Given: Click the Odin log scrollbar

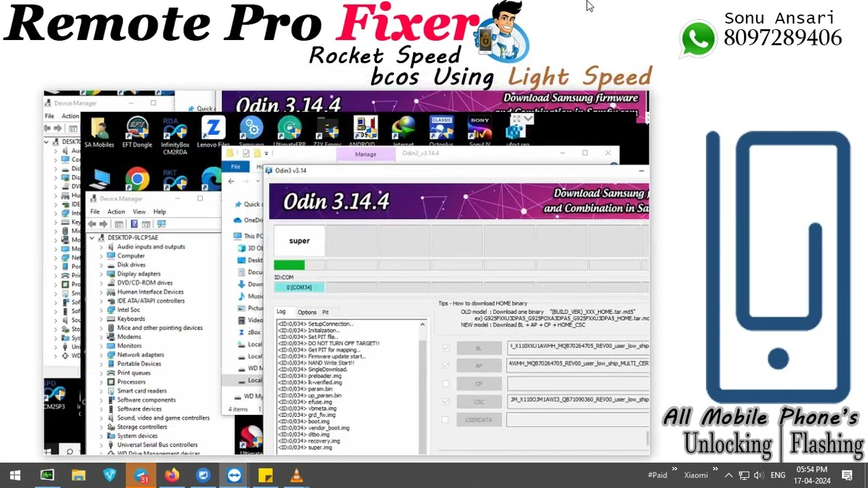Looking at the screenshot, I should [422, 386].
